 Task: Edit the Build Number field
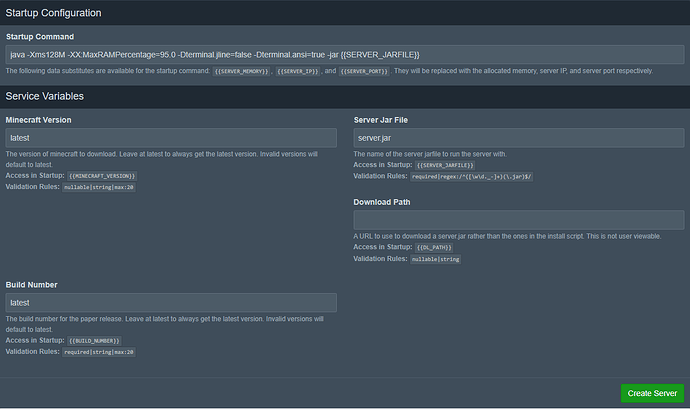(171, 303)
